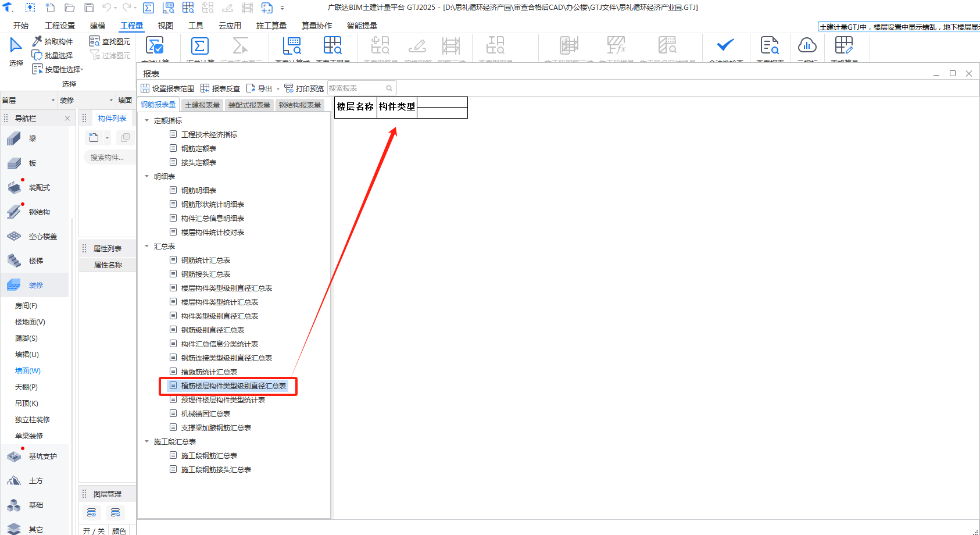Click the 搜索构件 input field
Image resolution: width=980 pixels, height=535 pixels.
coord(110,157)
